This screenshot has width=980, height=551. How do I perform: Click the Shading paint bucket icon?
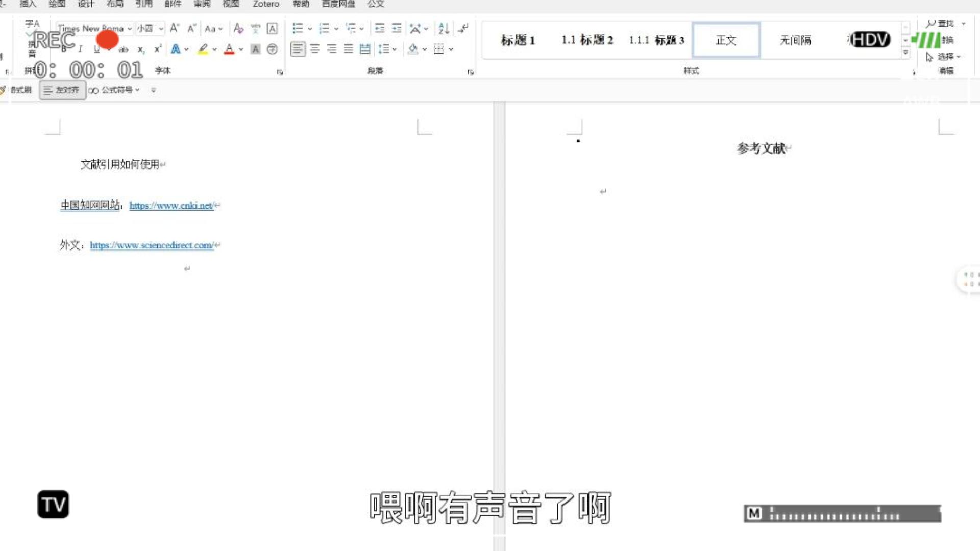click(x=413, y=49)
